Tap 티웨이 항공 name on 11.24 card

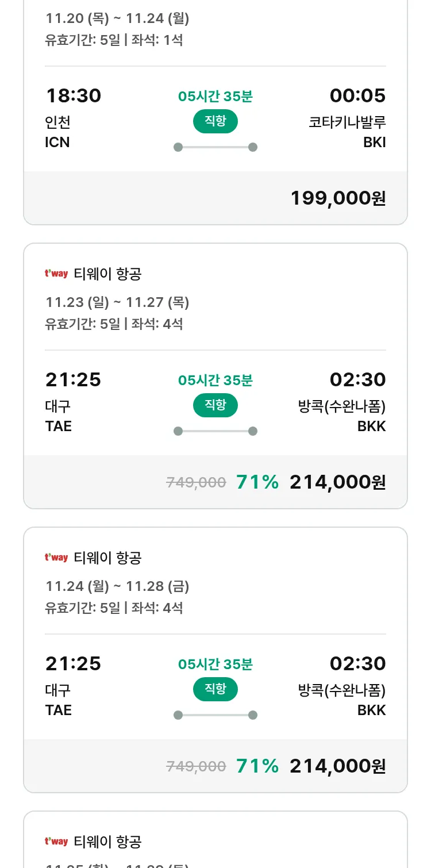[x=107, y=558]
